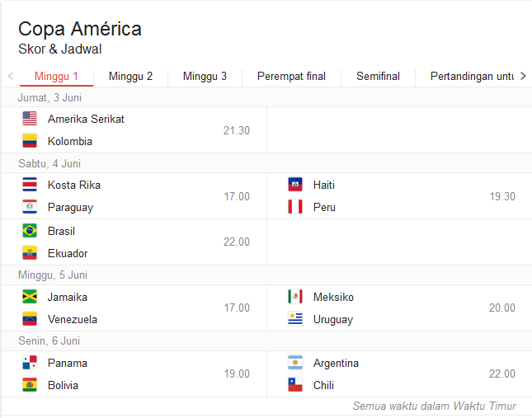
Task: Select the Perempat final tab
Action: [x=291, y=77]
